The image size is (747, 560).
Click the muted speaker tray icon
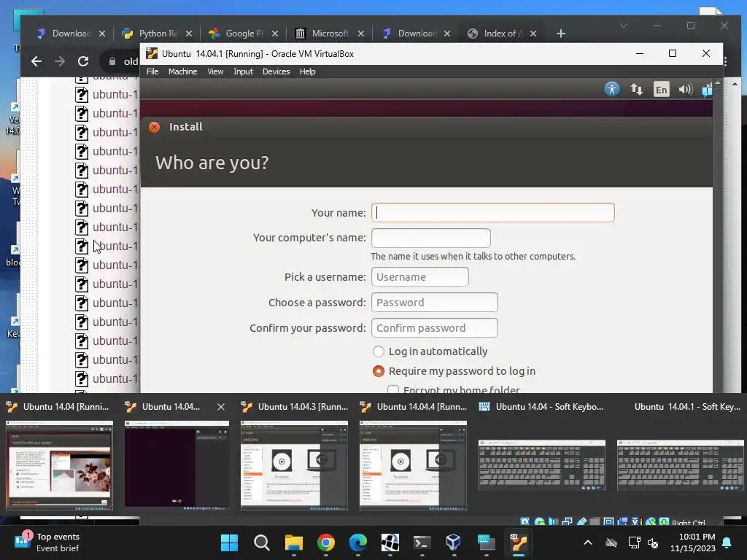pyautogui.click(x=653, y=542)
